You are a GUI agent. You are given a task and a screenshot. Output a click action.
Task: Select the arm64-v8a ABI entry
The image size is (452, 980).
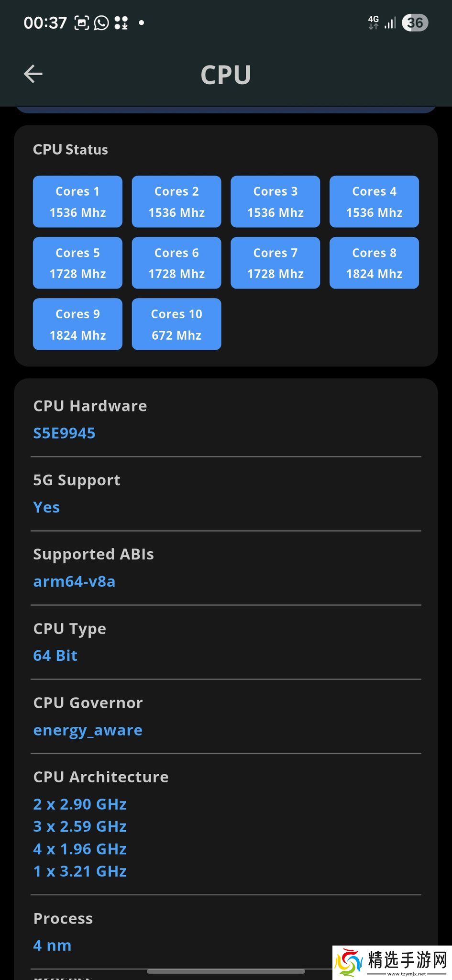74,581
